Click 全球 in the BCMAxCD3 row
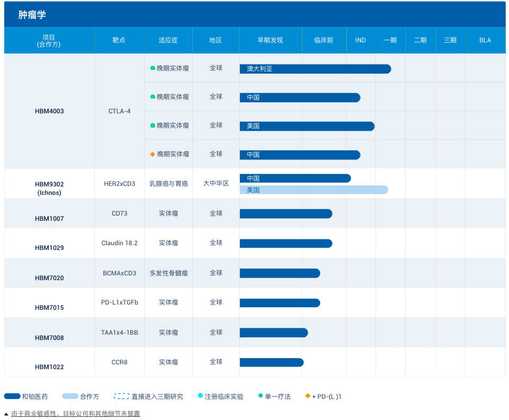509x420 pixels. pyautogui.click(x=216, y=273)
